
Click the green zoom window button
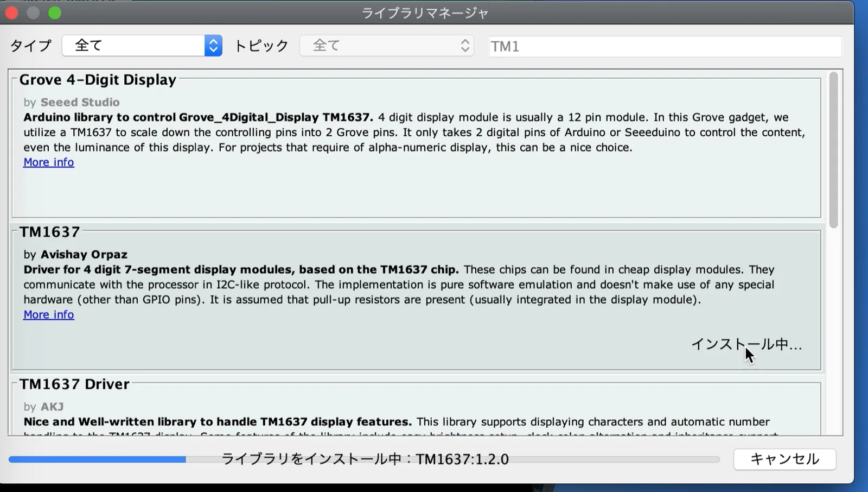[x=55, y=13]
